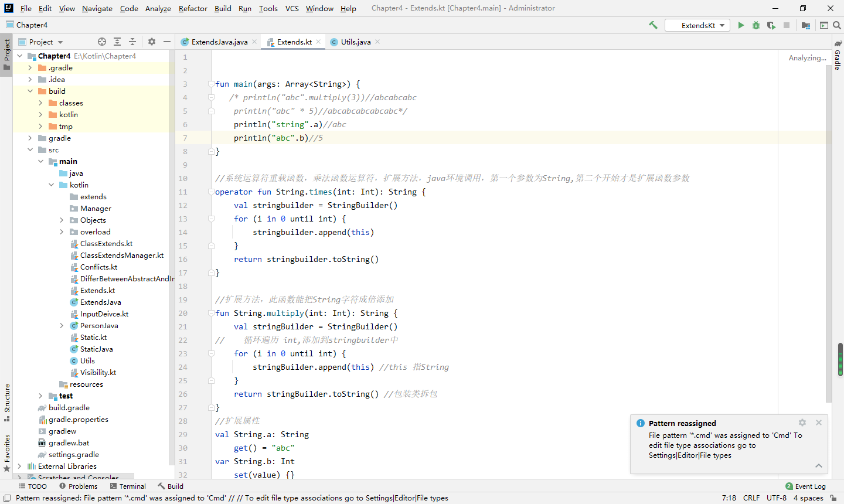Open the Favorites side panel

[6, 453]
